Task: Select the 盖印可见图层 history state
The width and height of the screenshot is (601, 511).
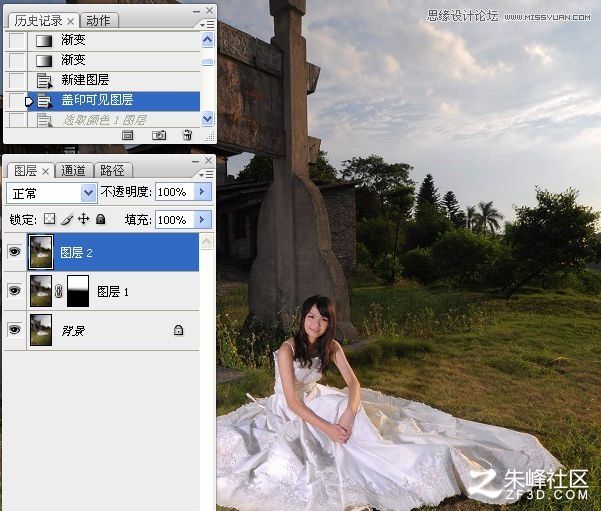Action: pyautogui.click(x=114, y=101)
